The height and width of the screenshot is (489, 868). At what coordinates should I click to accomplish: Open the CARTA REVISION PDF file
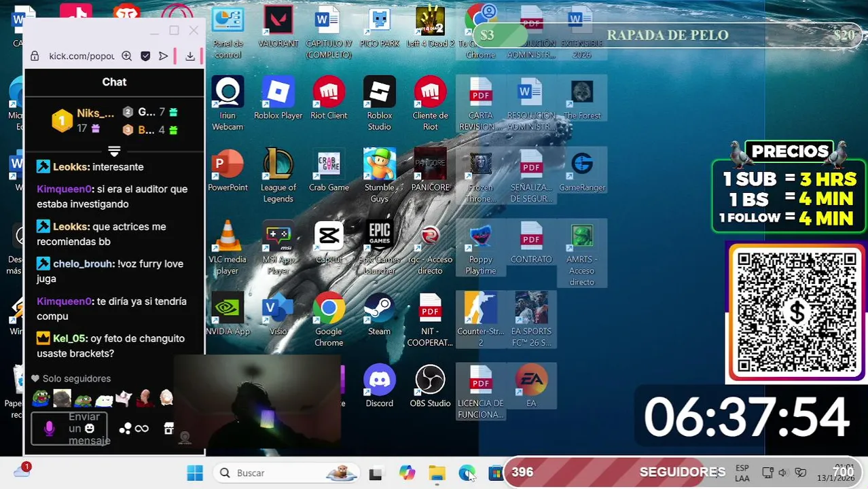(x=481, y=104)
